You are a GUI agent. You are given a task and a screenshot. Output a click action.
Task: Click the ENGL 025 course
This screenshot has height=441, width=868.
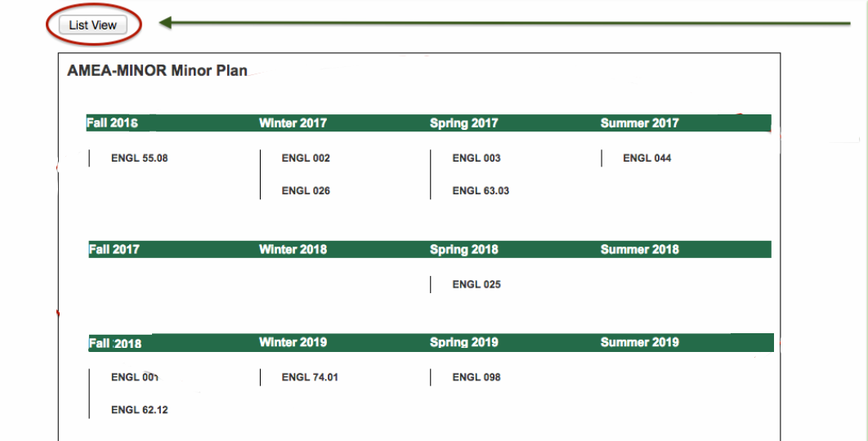(477, 285)
